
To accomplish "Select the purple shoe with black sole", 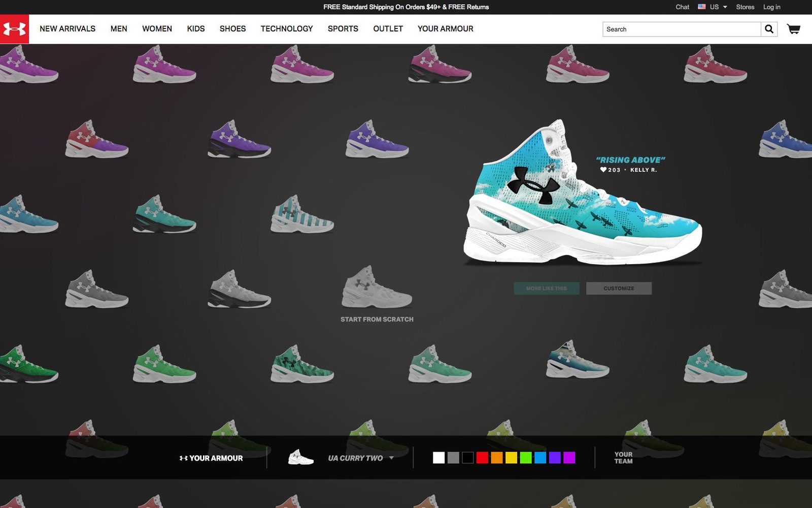I will click(239, 139).
